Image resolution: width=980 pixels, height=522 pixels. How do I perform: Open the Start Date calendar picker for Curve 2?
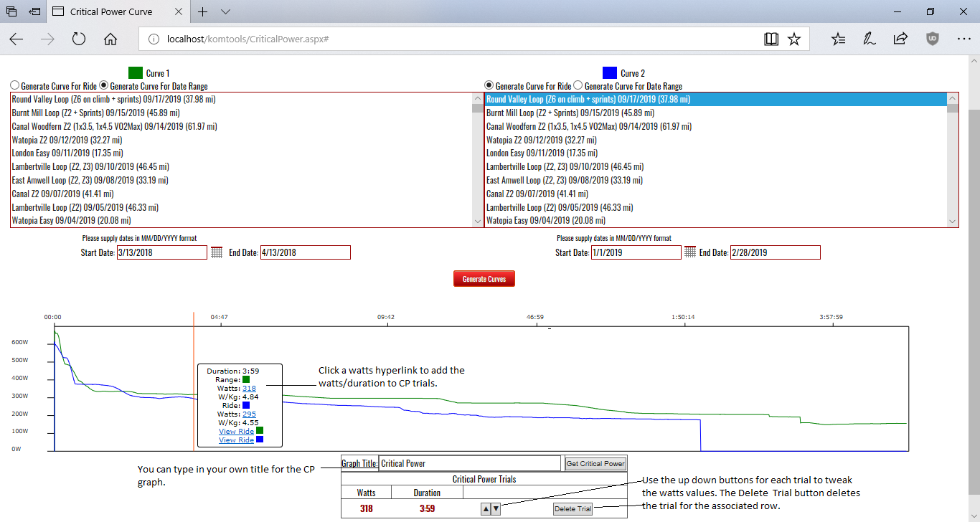click(x=690, y=252)
